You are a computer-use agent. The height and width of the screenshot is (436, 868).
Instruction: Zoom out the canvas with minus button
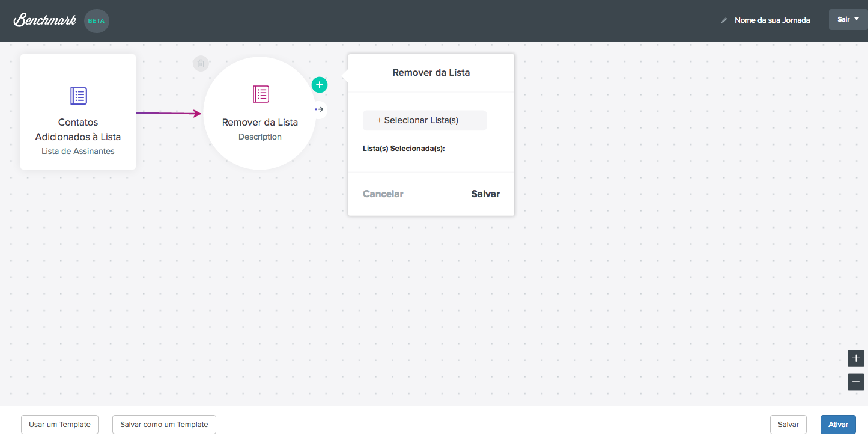(x=856, y=382)
